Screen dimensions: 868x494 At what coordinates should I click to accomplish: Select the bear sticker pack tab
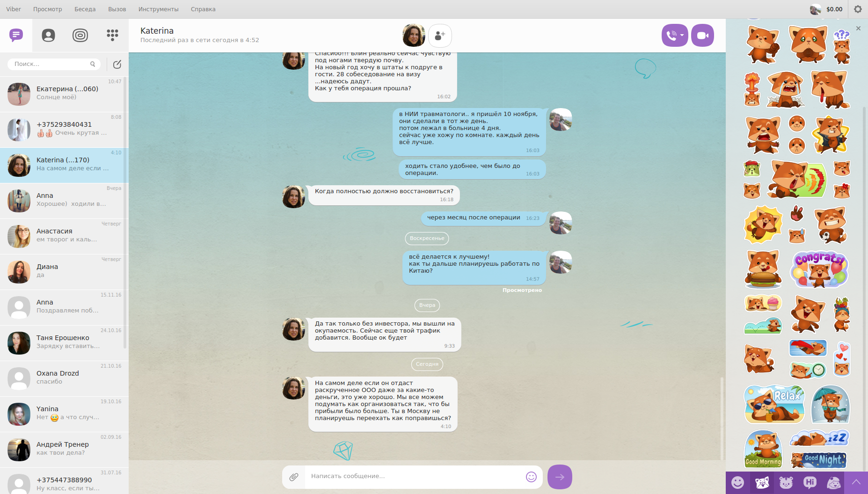[x=786, y=482]
